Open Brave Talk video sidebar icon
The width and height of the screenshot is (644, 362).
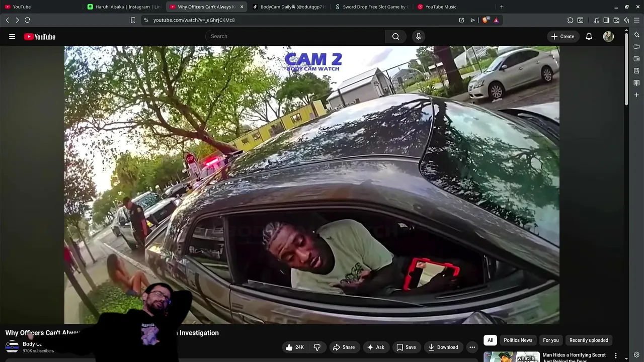click(x=636, y=47)
